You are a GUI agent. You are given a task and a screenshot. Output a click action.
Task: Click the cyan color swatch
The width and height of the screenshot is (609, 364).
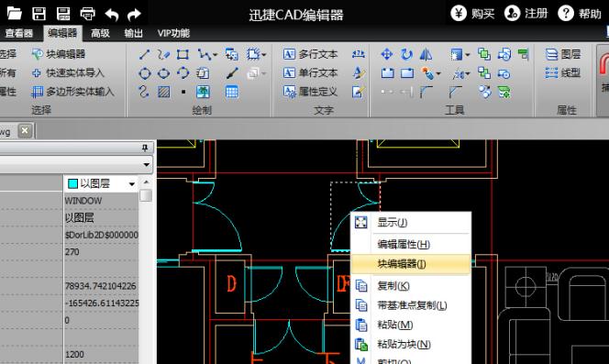pos(72,183)
